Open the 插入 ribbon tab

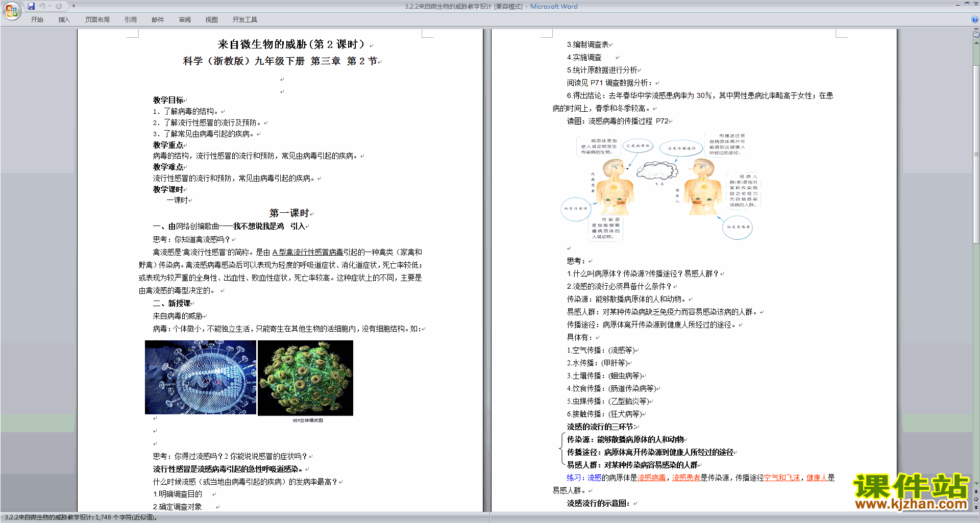click(x=64, y=20)
